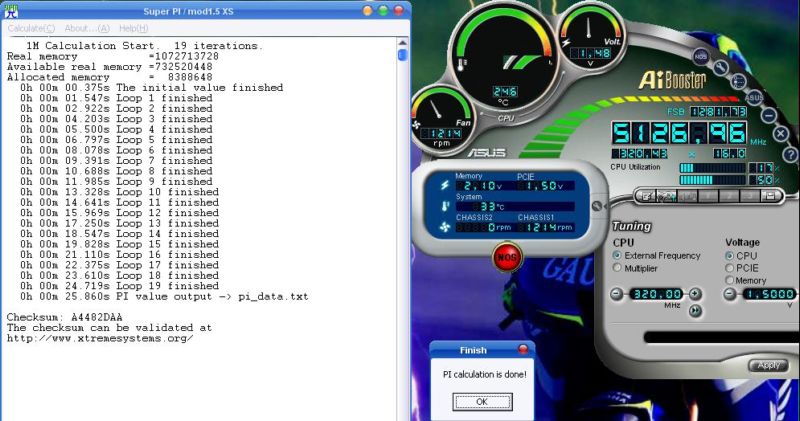The image size is (800, 421).
Task: Click the first CPU Utilization bar at 17%
Action: (x=713, y=168)
